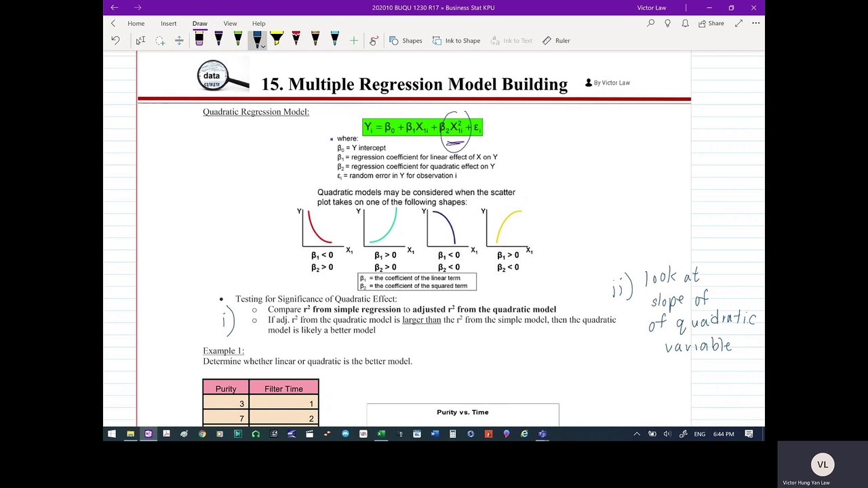Open the search magnifier in OneNote

pyautogui.click(x=651, y=23)
